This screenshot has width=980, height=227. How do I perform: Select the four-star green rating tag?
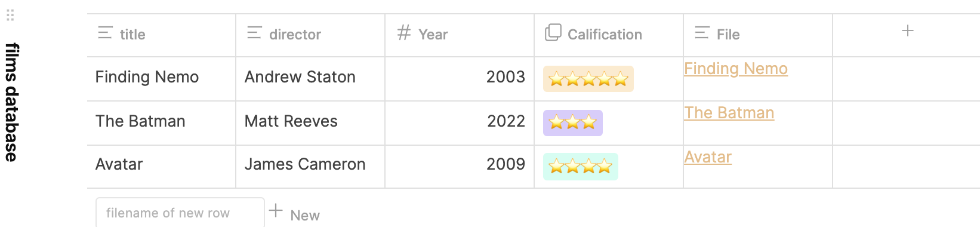[581, 167]
